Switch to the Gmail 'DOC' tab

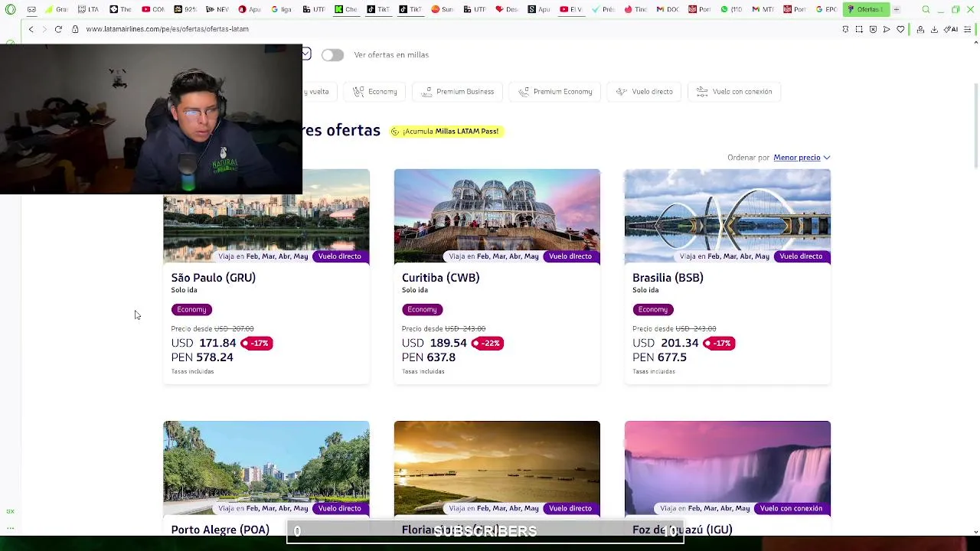667,9
